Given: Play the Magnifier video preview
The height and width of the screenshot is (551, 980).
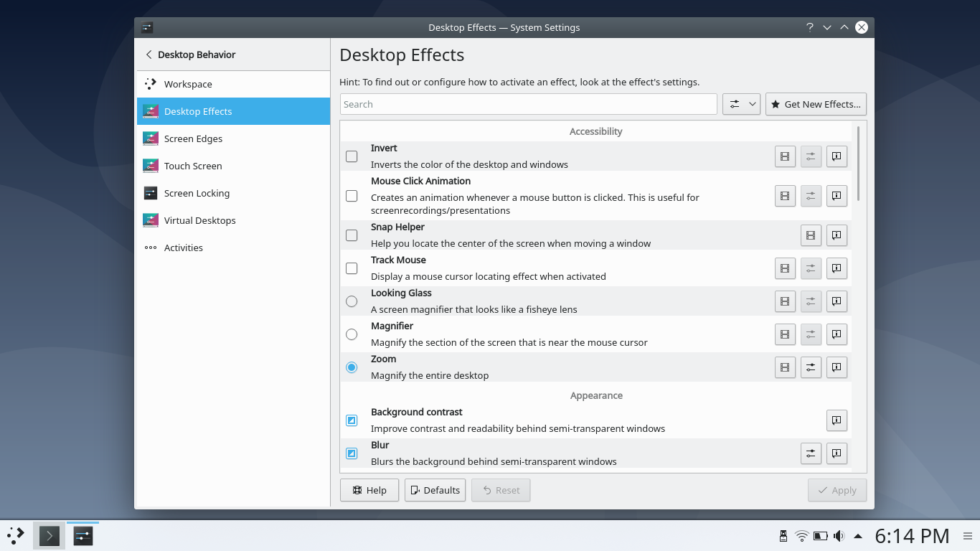Looking at the screenshot, I should tap(785, 334).
